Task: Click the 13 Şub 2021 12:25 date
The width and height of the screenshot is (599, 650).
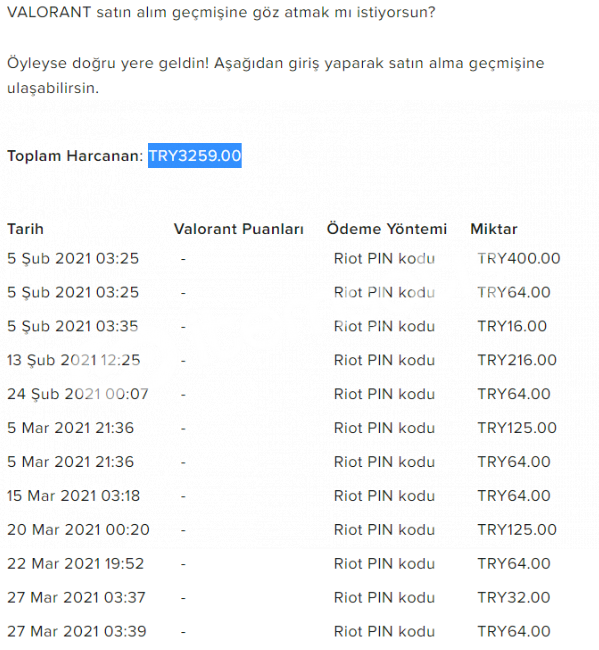Action: [x=73, y=360]
